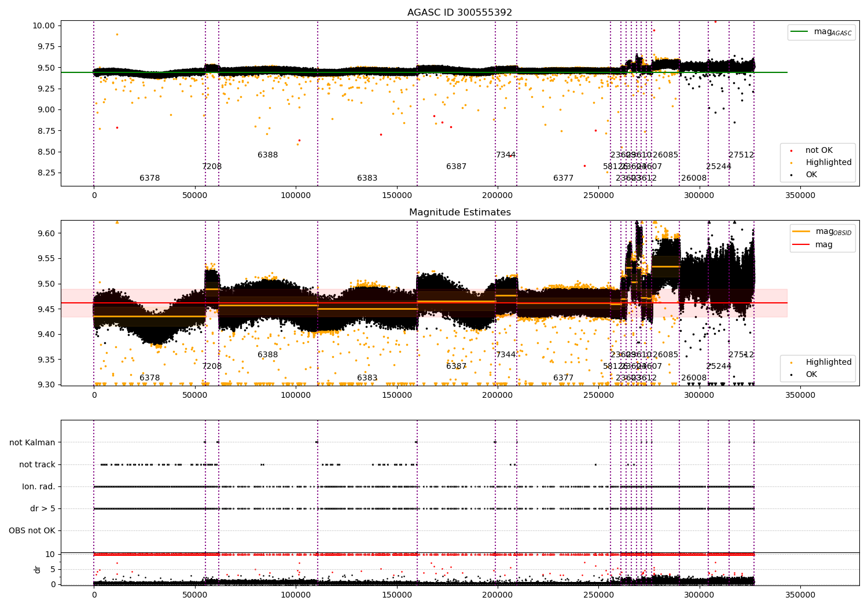Image resolution: width=868 pixels, height=608 pixels.
Task: Click the orange mag OBSID line swatch in the legend
Action: coord(801,232)
